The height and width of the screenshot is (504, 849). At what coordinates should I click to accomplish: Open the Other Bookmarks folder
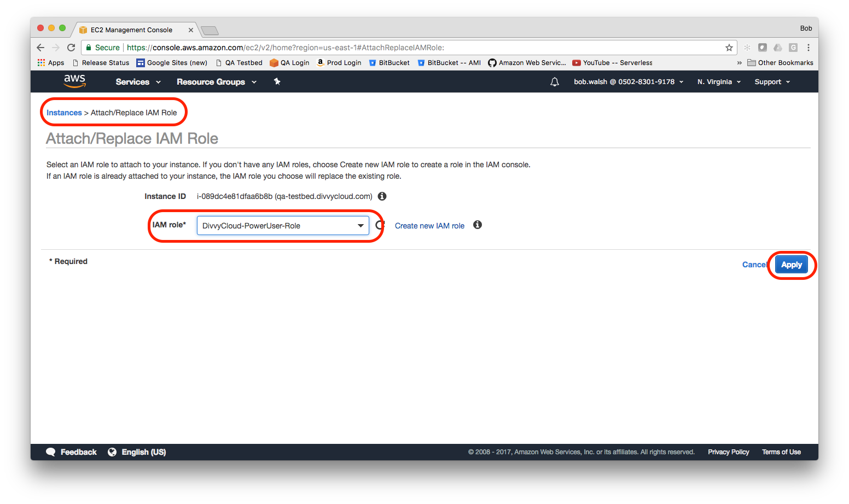781,63
